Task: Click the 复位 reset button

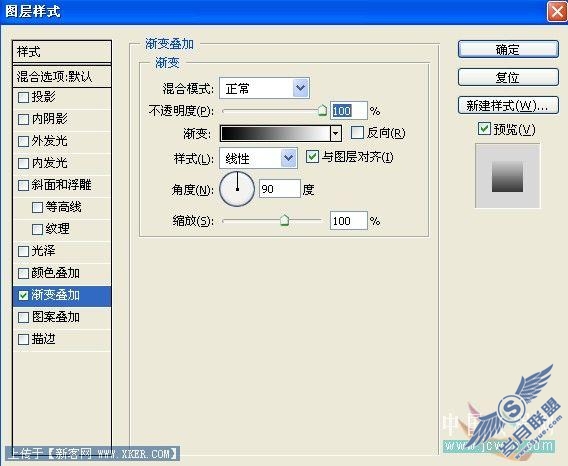Action: pos(508,77)
